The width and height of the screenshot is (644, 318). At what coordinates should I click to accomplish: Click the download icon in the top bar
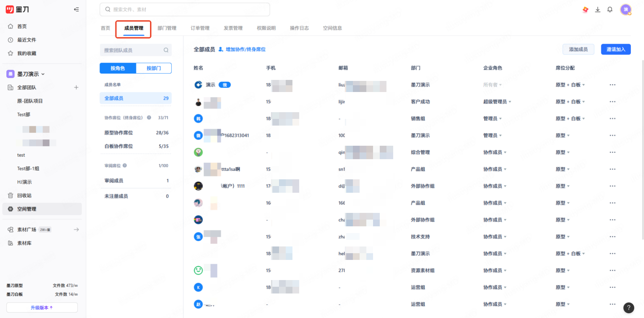tap(598, 9)
